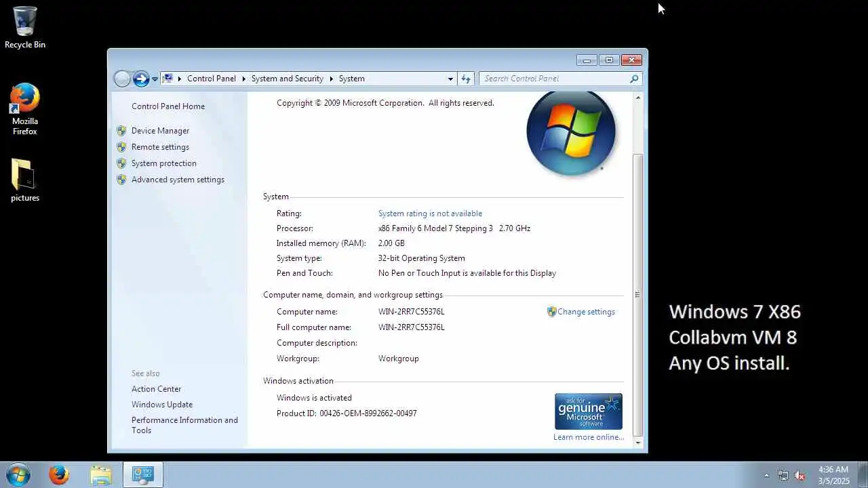Open Performance Information and Tools link

184,425
